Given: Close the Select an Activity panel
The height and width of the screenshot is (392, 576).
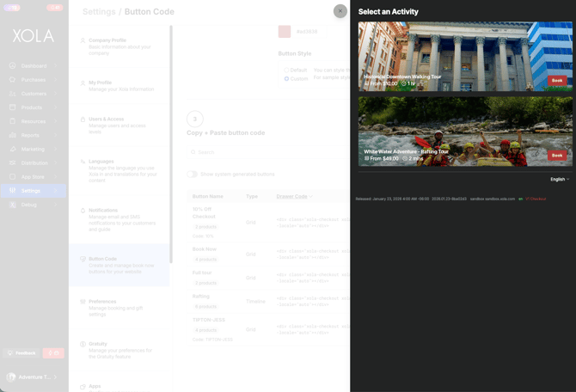Looking at the screenshot, I should (x=340, y=11).
